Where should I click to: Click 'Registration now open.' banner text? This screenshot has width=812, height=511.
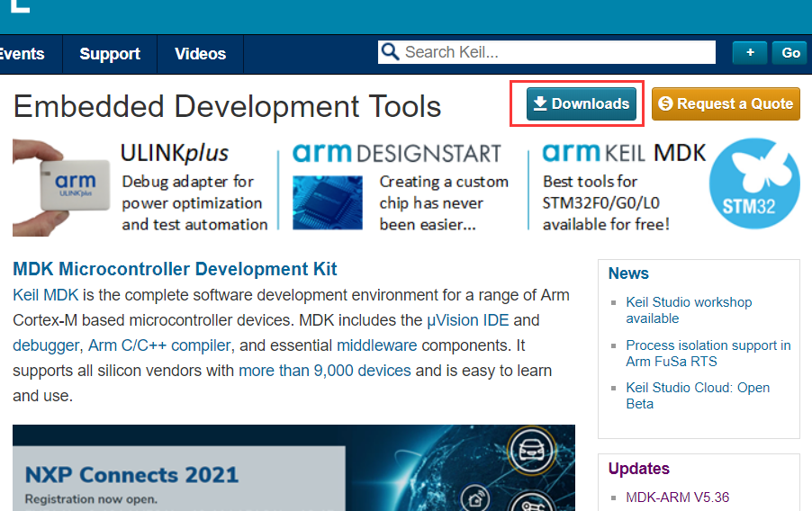(91, 499)
